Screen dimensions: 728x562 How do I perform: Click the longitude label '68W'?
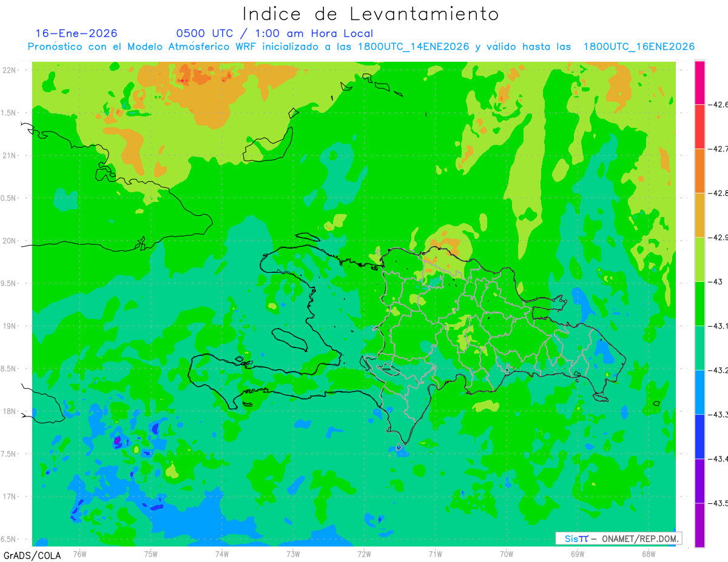click(649, 554)
